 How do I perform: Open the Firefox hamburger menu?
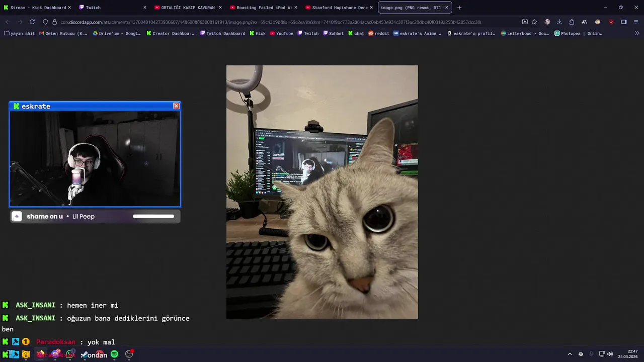click(x=636, y=22)
